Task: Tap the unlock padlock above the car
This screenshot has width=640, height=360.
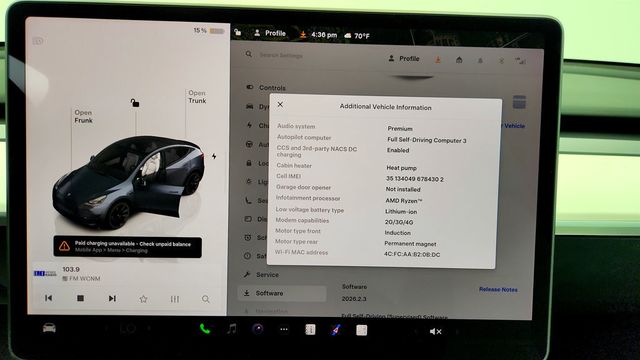Action: pos(135,102)
